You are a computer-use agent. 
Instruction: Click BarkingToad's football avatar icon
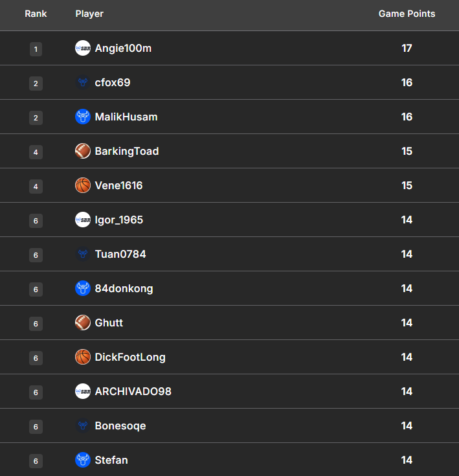(83, 151)
